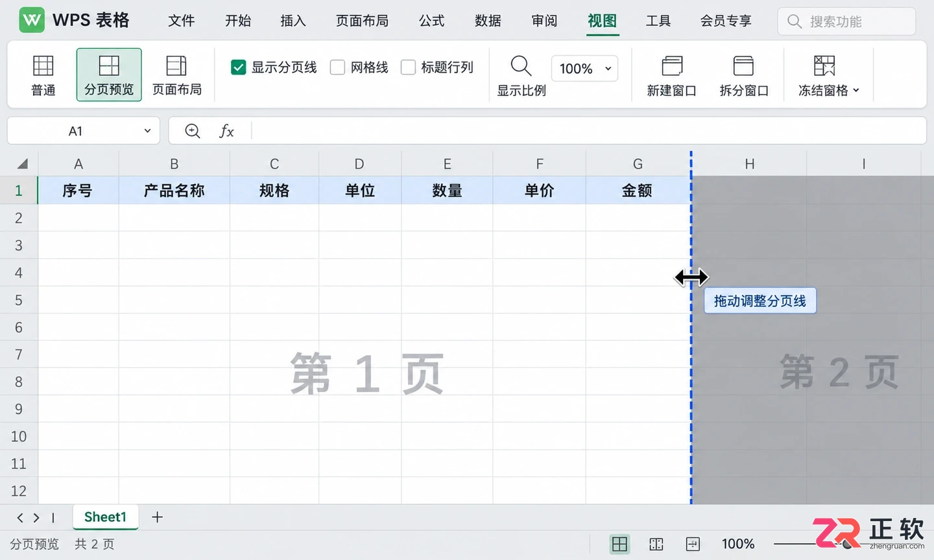Open the 审阅 tab
Screen dimensions: 934x560
click(544, 21)
